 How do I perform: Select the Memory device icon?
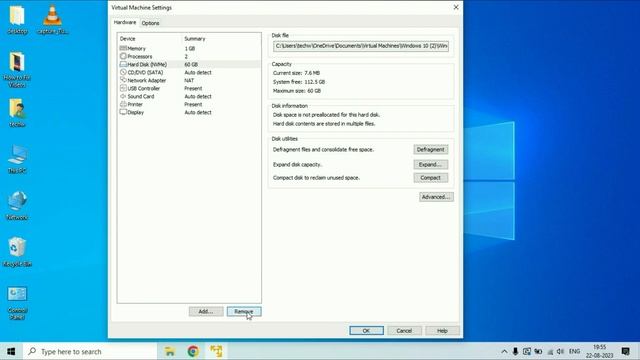coord(123,48)
